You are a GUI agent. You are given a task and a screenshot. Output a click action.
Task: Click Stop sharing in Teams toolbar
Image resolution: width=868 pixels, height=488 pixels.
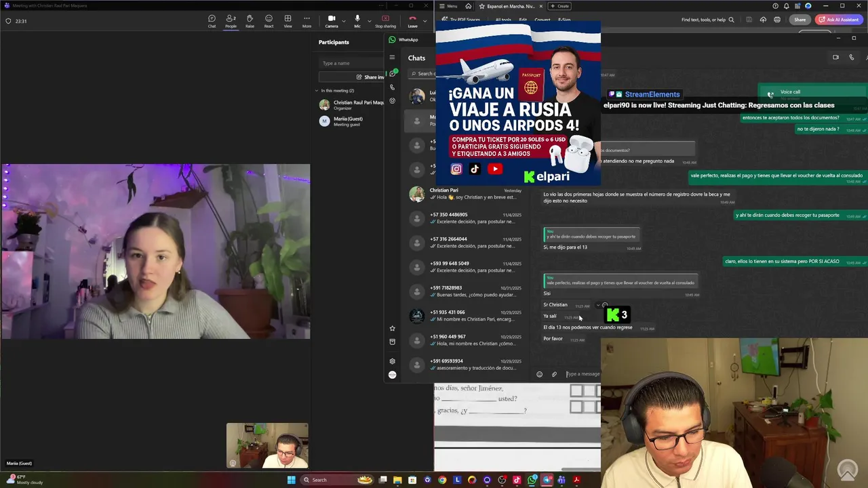point(385,21)
